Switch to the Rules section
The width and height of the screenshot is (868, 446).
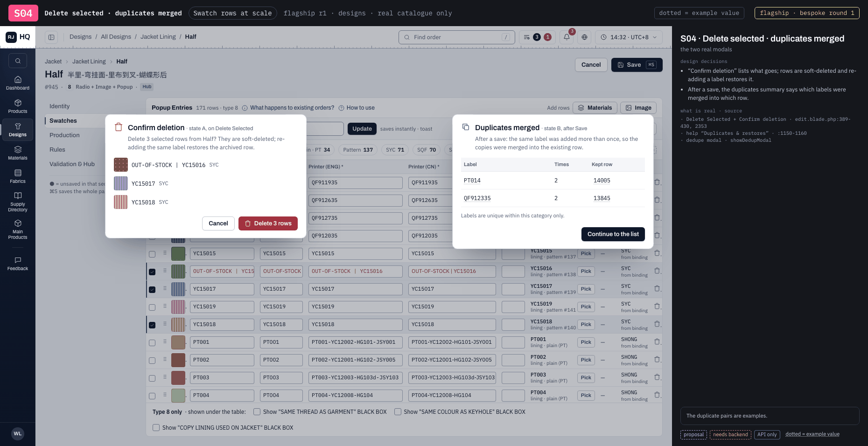point(57,150)
